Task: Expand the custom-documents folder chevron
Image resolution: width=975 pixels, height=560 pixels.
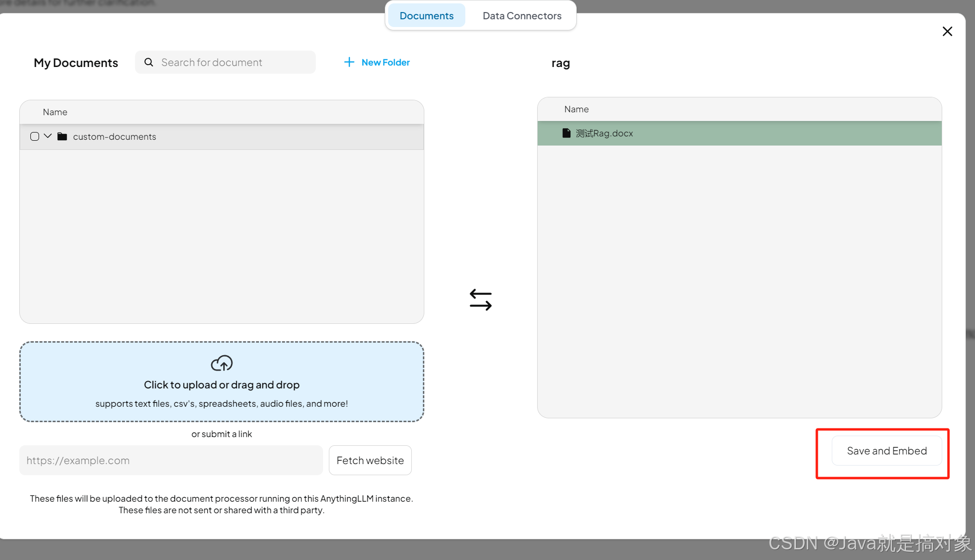Action: click(48, 136)
